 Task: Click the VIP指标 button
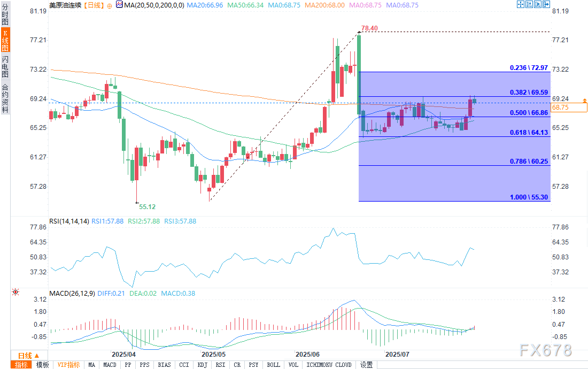coord(69,365)
